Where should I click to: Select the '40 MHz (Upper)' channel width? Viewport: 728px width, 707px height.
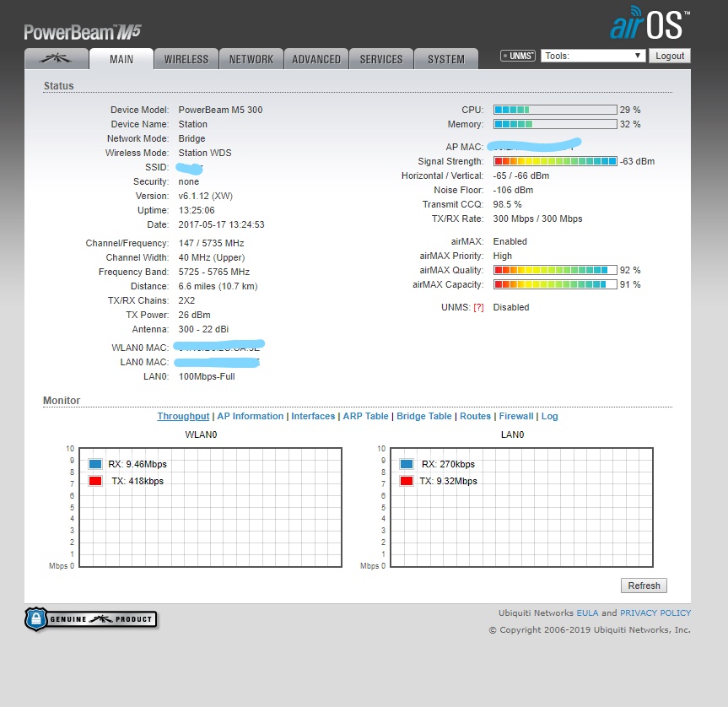211,257
